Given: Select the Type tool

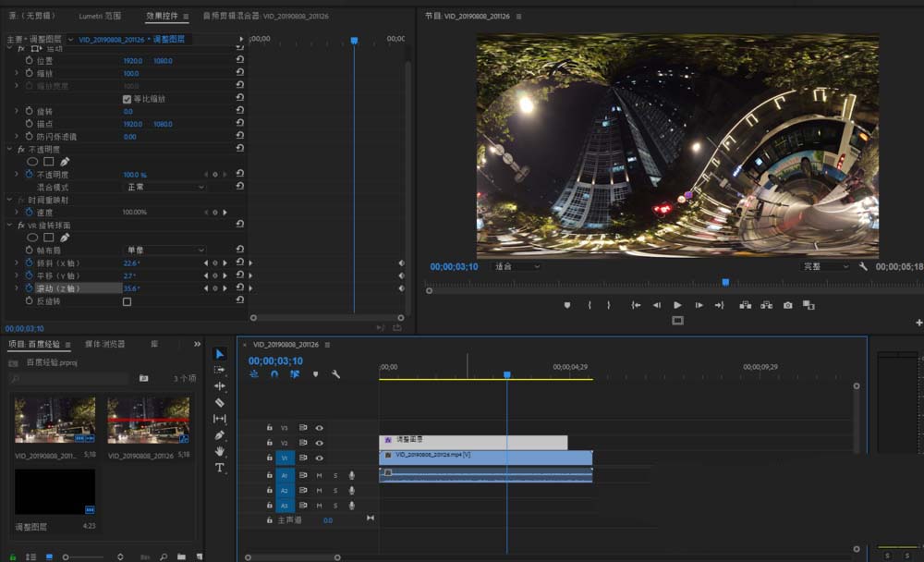Looking at the screenshot, I should (219, 468).
